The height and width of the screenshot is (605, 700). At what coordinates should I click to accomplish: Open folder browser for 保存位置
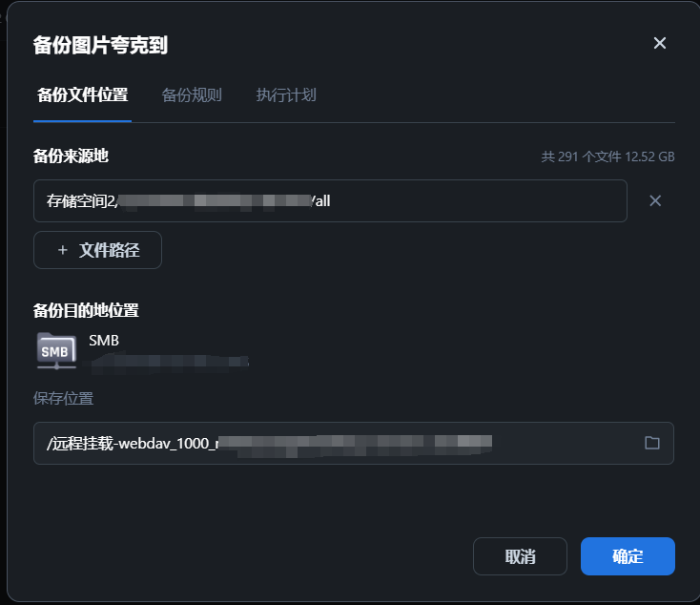[x=652, y=443]
